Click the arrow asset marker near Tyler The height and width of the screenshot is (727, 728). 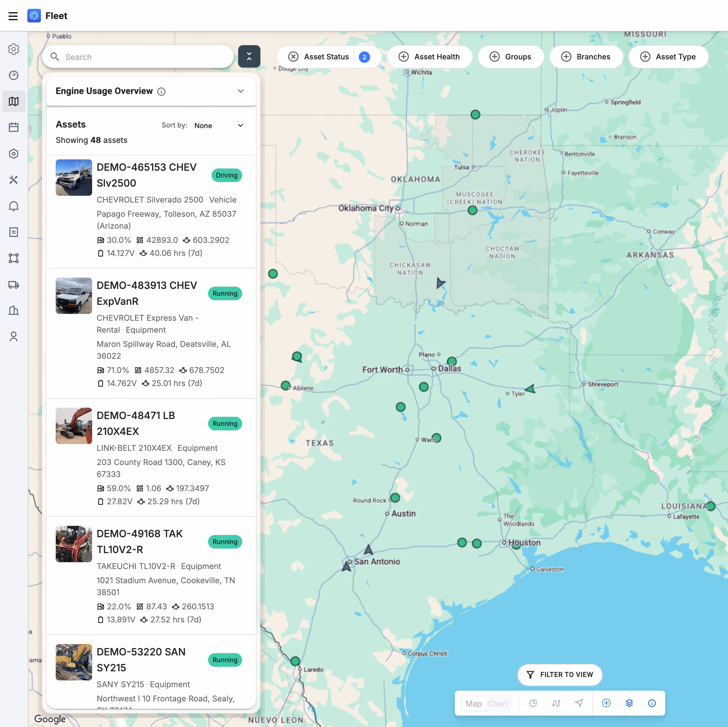tap(530, 389)
